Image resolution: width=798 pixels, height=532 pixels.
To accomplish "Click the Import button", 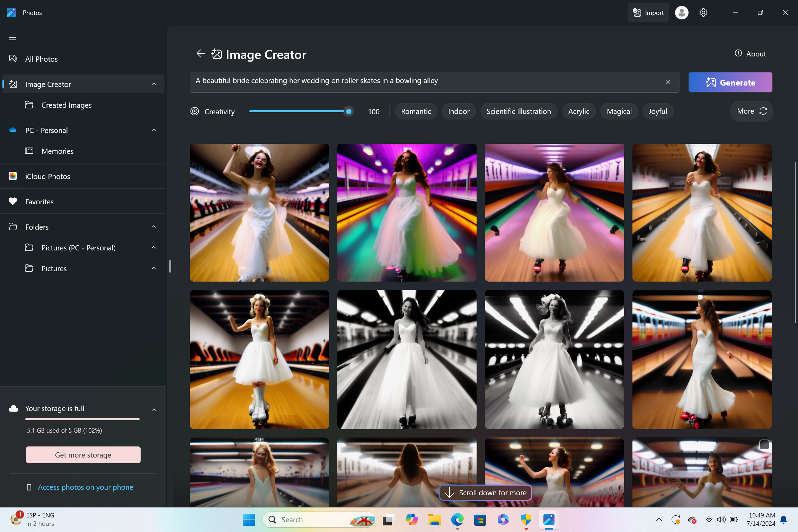I will 648,12.
